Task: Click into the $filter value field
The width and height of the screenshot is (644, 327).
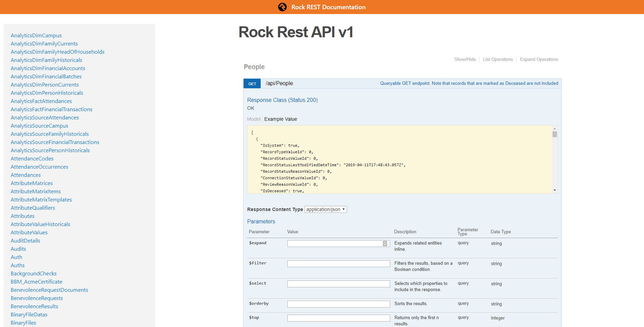Action: (x=338, y=264)
